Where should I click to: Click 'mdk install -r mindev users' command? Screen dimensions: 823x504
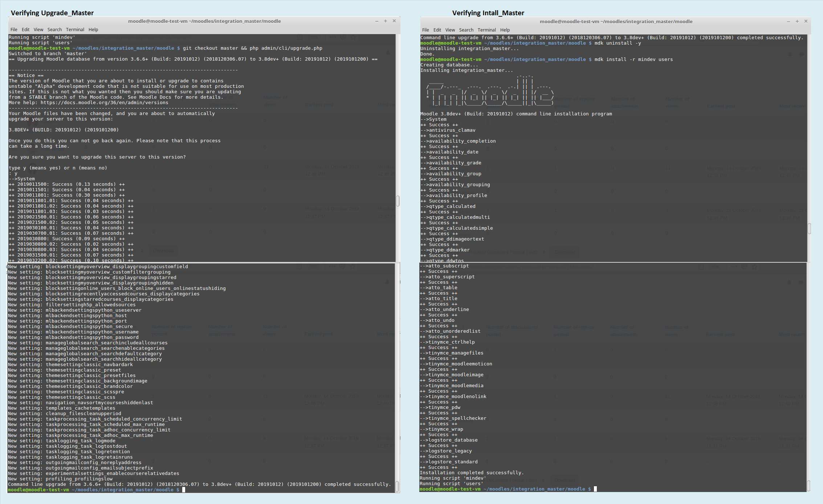547,60
